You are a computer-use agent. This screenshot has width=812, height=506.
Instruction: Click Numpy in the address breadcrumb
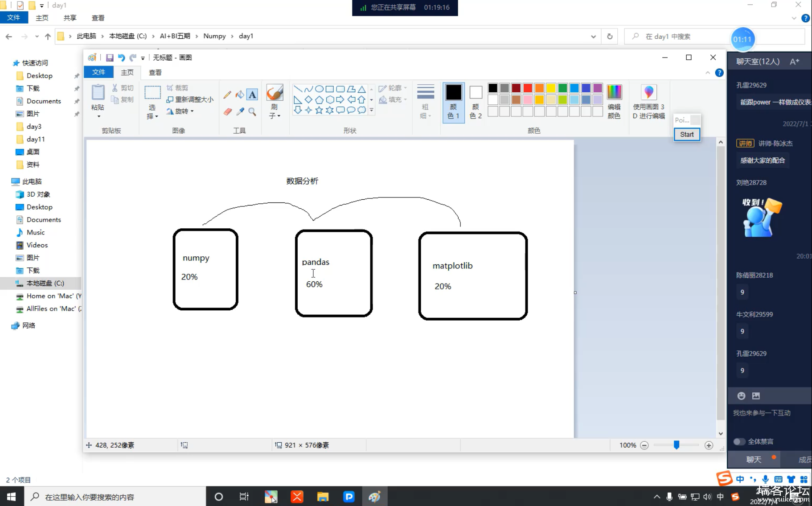(x=214, y=36)
